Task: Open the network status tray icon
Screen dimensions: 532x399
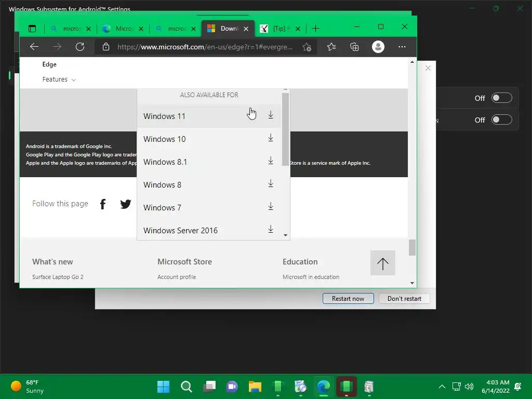Action: point(456,387)
